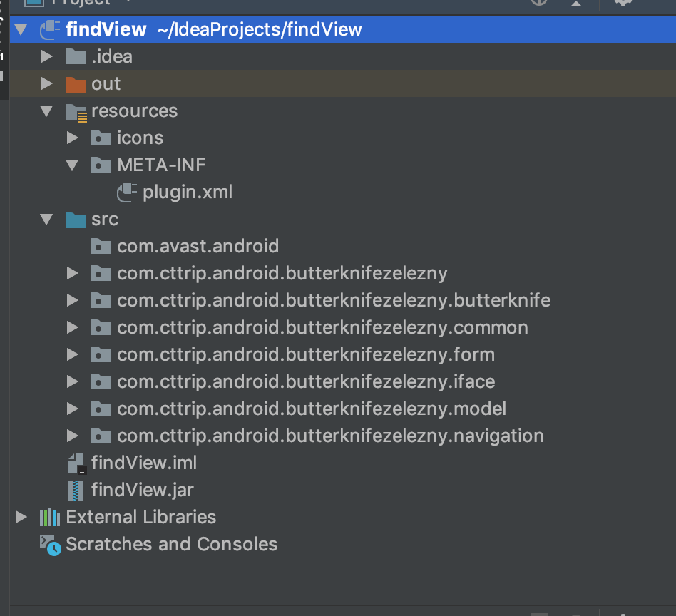Select the butterknifezelezny.common package label
Screen dimensions: 676x616
click(322, 328)
